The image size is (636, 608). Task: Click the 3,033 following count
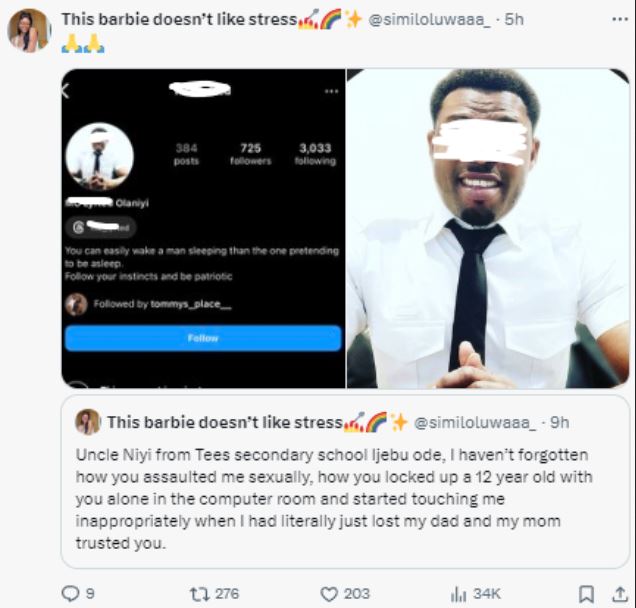point(315,153)
